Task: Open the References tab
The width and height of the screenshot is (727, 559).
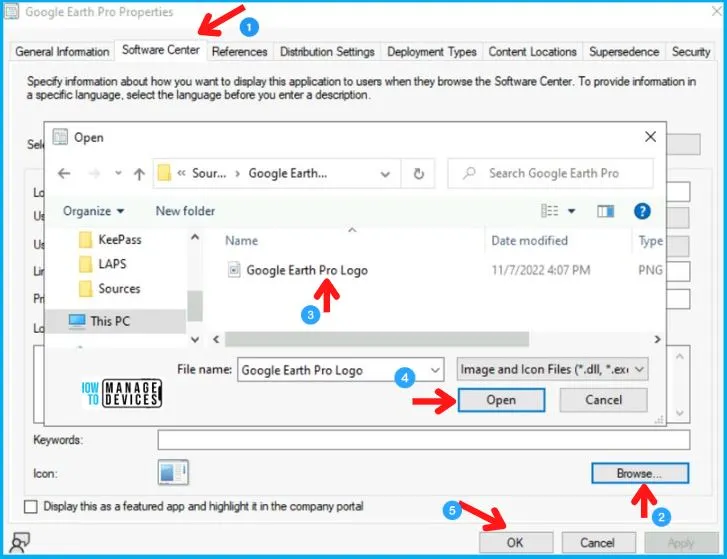Action: coord(240,51)
